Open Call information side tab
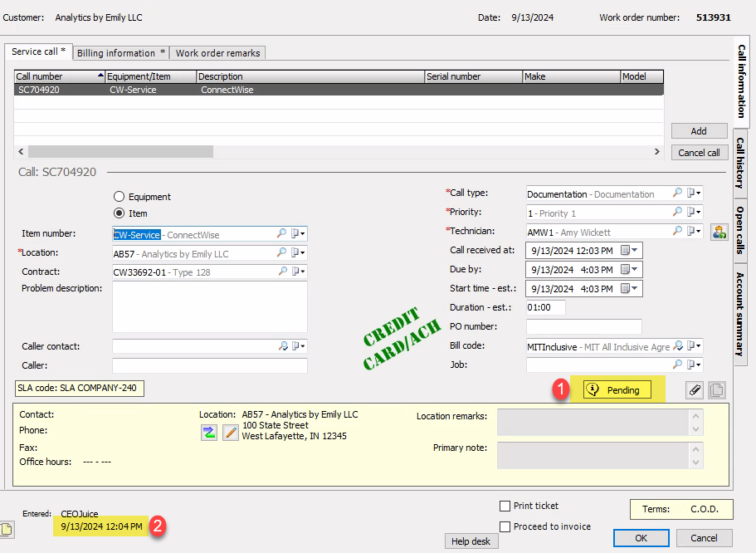 (742, 82)
